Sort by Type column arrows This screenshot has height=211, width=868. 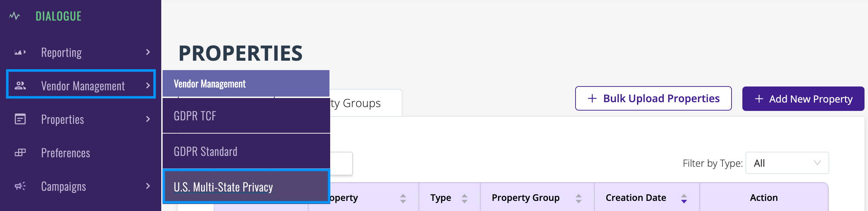465,198
